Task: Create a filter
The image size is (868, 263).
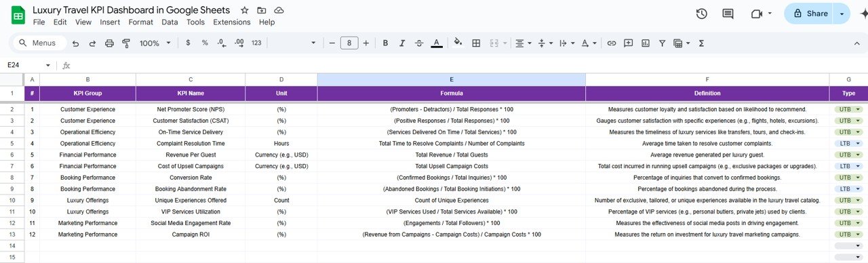Action: [x=662, y=43]
